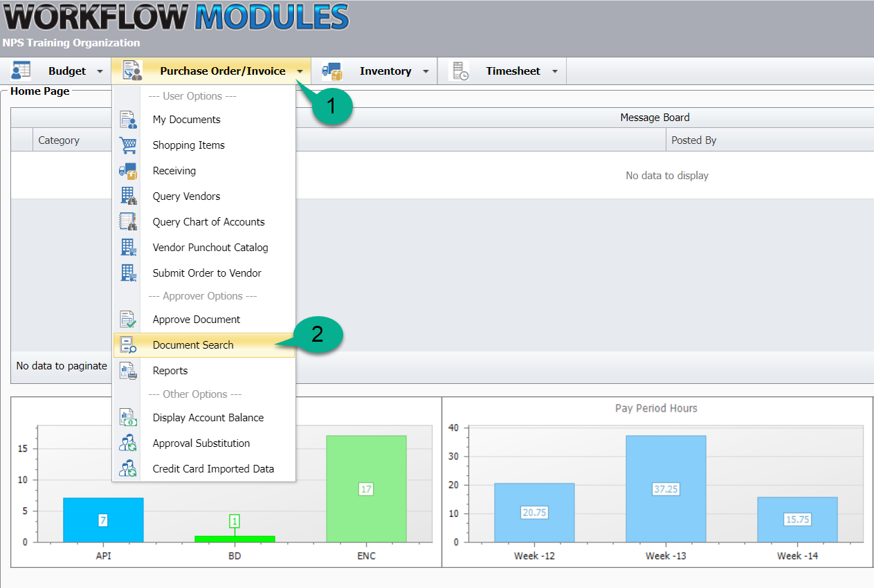Select Query Chart of Accounts option
The image size is (874, 588).
[x=208, y=222]
